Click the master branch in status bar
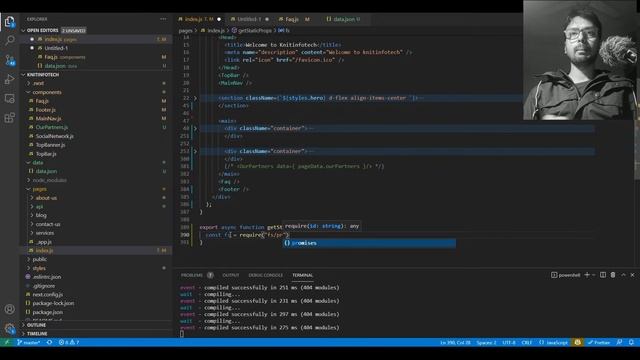The width and height of the screenshot is (640, 360). click(29, 342)
